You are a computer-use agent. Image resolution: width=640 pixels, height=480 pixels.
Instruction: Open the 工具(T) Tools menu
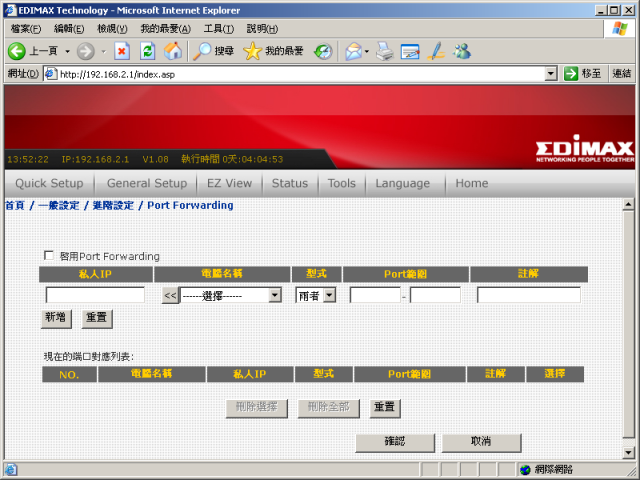tap(219, 29)
